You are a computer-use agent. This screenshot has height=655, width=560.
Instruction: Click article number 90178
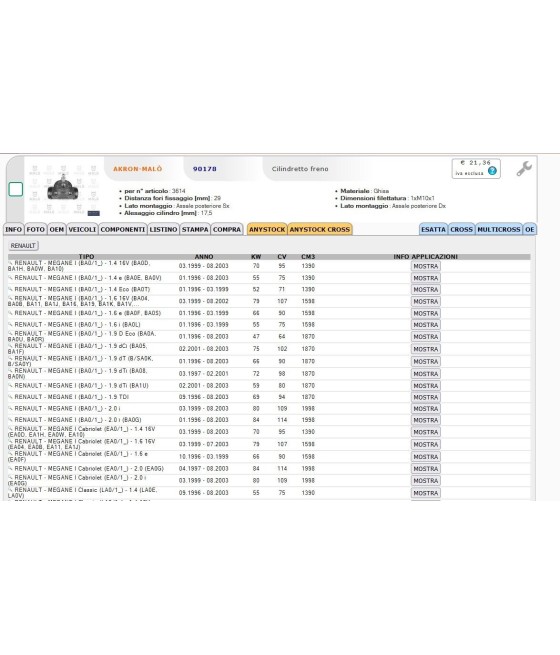[x=205, y=169]
